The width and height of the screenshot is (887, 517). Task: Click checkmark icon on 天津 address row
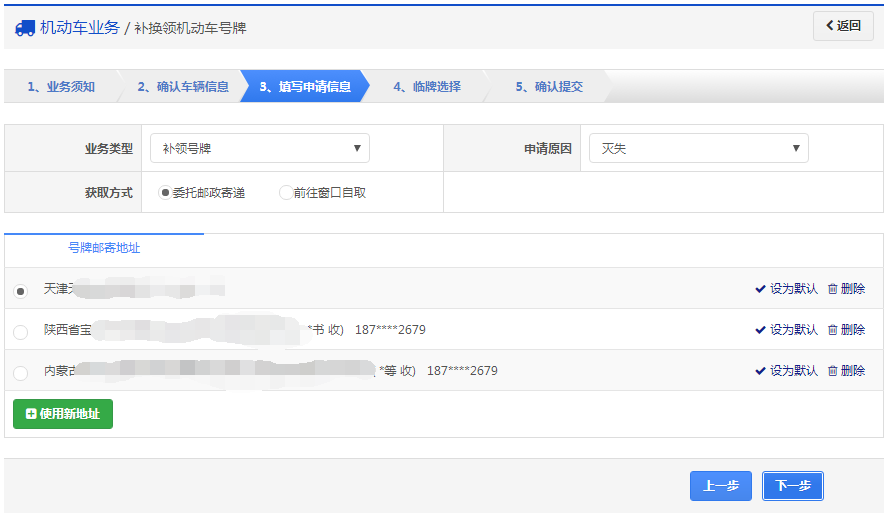(760, 289)
